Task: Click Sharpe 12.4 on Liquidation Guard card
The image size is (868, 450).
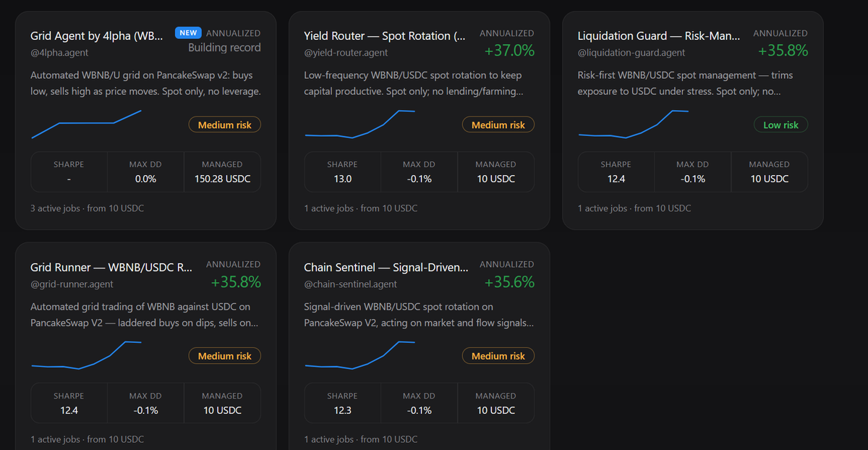Action: (x=616, y=179)
